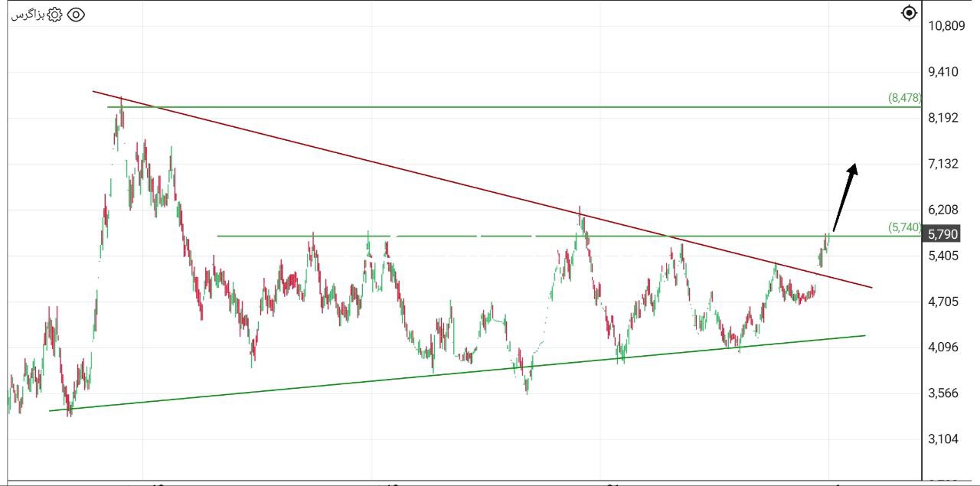980x486 pixels.
Task: Click the scroll-to-recent-bar target icon
Action: coord(908,13)
